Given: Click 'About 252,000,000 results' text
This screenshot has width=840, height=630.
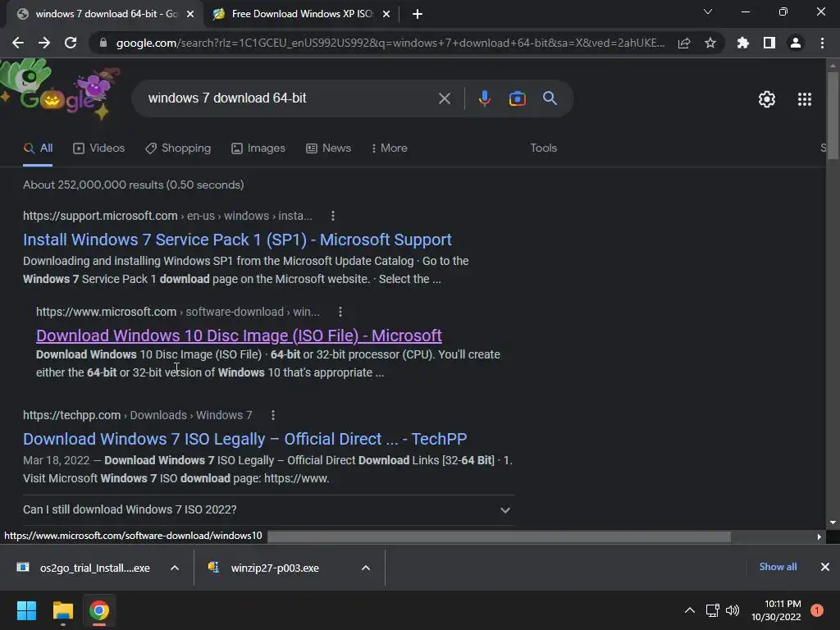Looking at the screenshot, I should point(94,185).
